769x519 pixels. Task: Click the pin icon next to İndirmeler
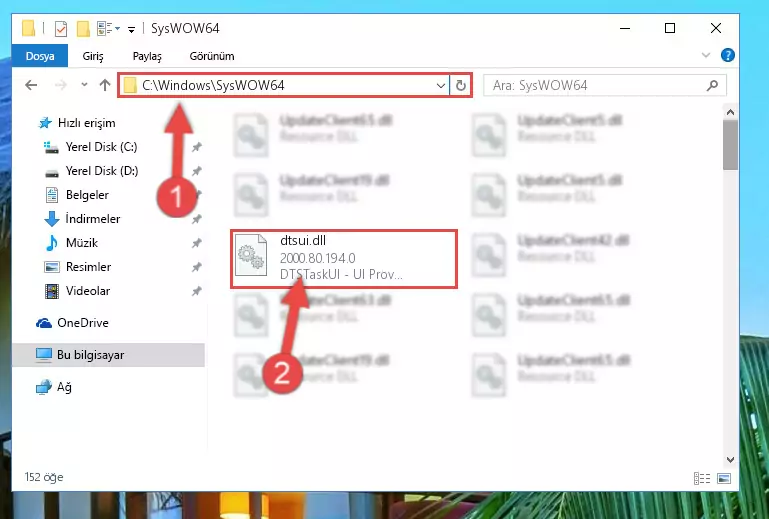[197, 219]
